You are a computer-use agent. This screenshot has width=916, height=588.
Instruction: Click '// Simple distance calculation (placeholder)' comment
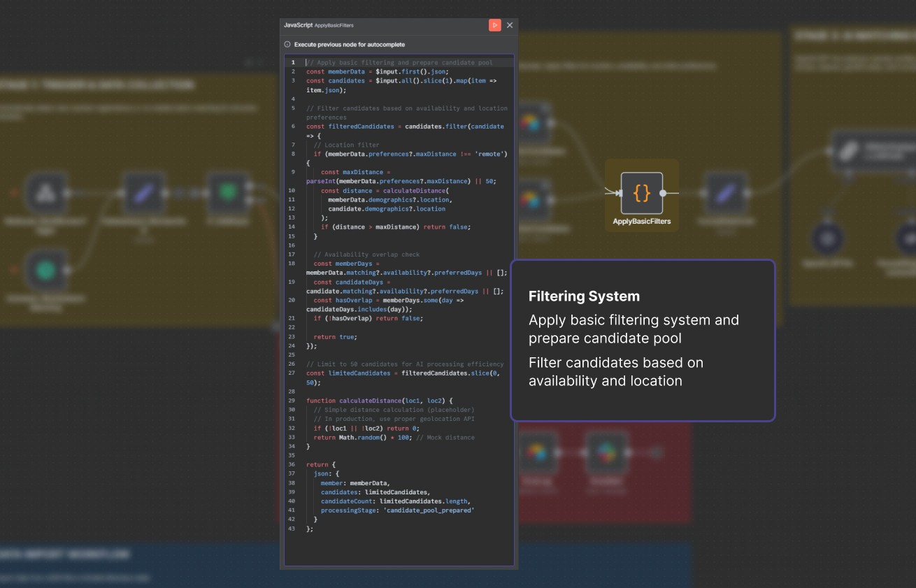click(x=394, y=410)
